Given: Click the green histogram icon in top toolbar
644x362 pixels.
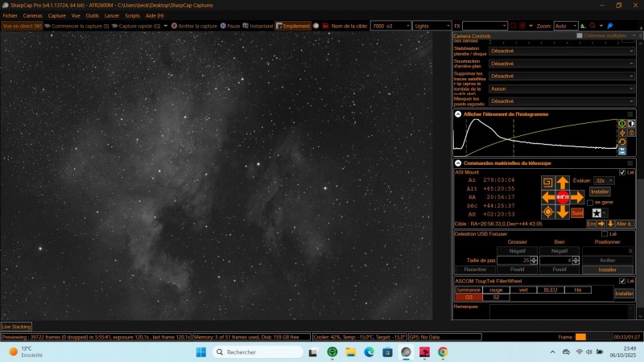Looking at the screenshot, I should point(583,26).
